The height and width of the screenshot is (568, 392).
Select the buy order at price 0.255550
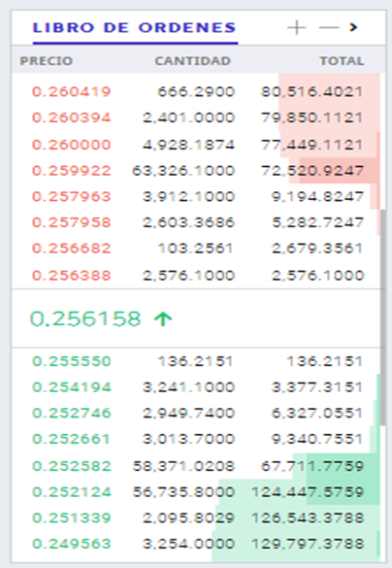tap(196, 361)
